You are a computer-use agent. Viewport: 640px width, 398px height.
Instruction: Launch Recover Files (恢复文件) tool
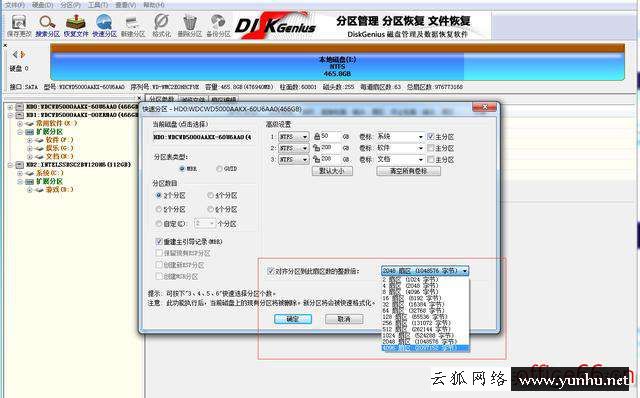(76, 26)
